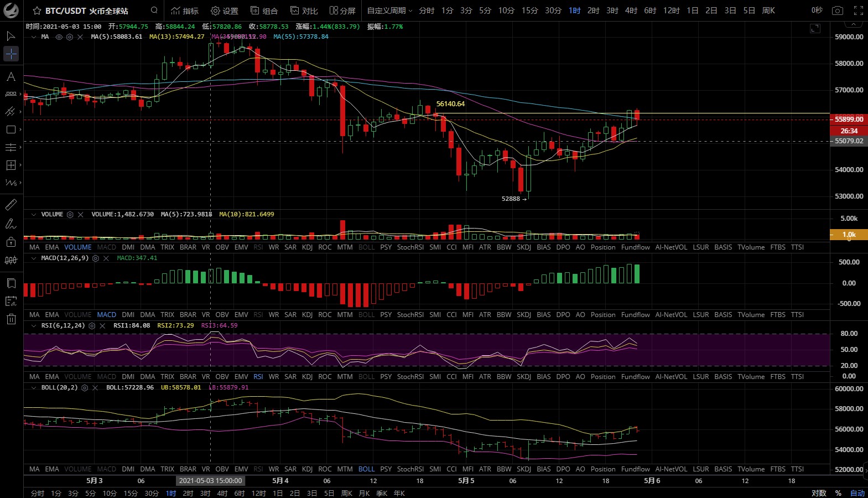Maximize the main price chart pane
868x498 pixels.
pos(815,28)
